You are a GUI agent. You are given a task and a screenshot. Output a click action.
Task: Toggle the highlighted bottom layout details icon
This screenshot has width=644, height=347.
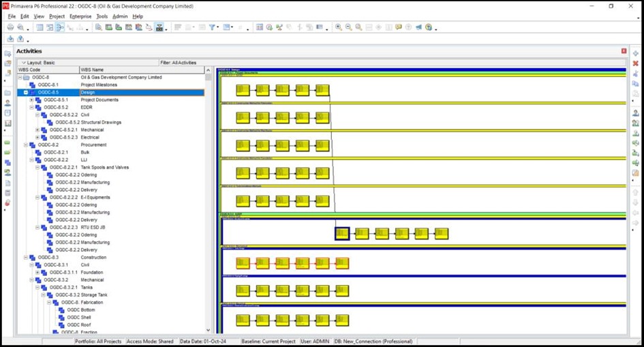pyautogui.click(x=159, y=27)
